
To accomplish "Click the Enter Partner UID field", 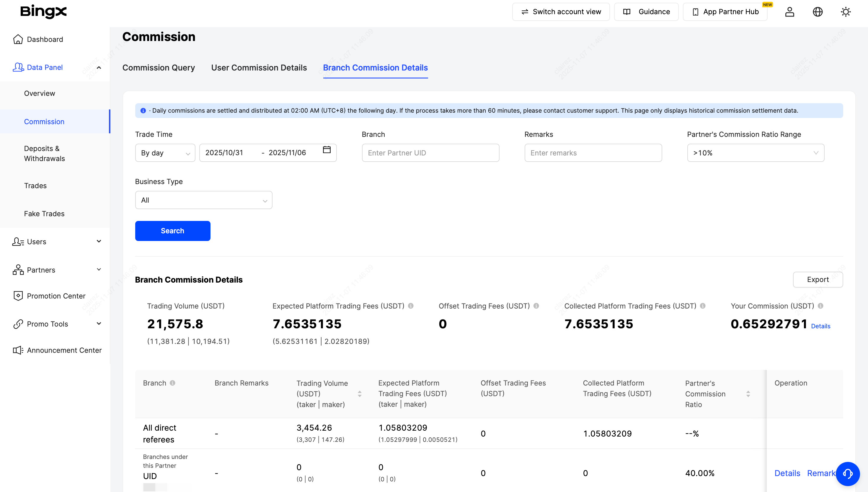I will point(430,153).
